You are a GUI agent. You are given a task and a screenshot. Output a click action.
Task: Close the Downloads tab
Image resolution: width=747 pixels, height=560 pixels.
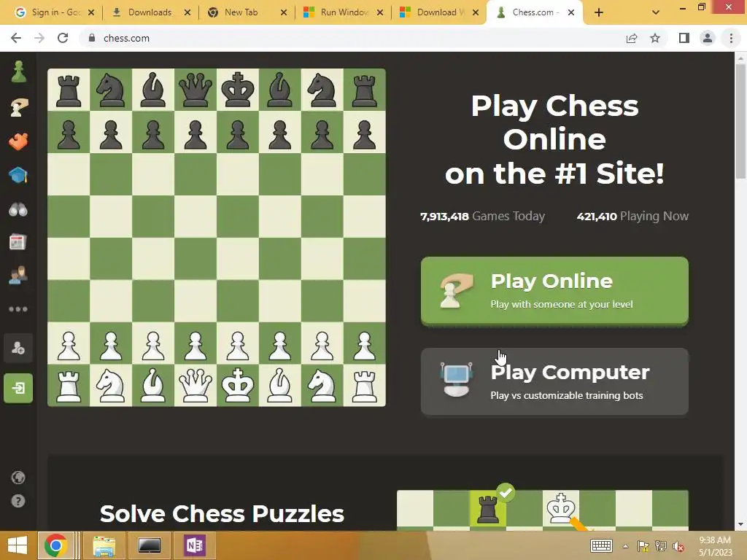point(187,12)
